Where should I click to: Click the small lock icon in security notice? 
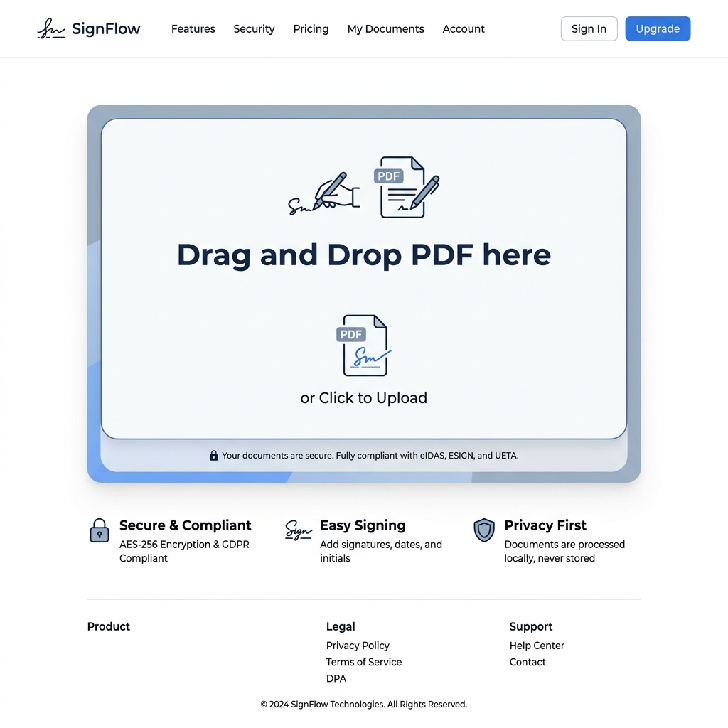click(x=213, y=455)
